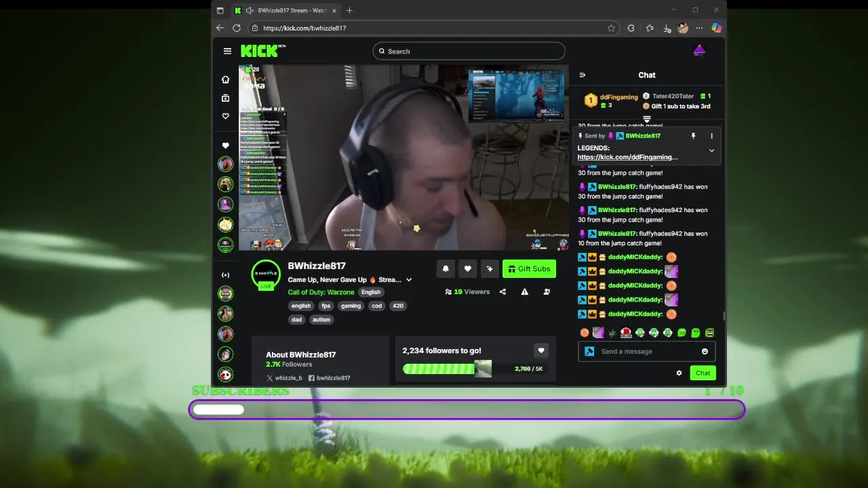This screenshot has height=488, width=868.
Task: Select the gaming tag
Action: click(351, 306)
